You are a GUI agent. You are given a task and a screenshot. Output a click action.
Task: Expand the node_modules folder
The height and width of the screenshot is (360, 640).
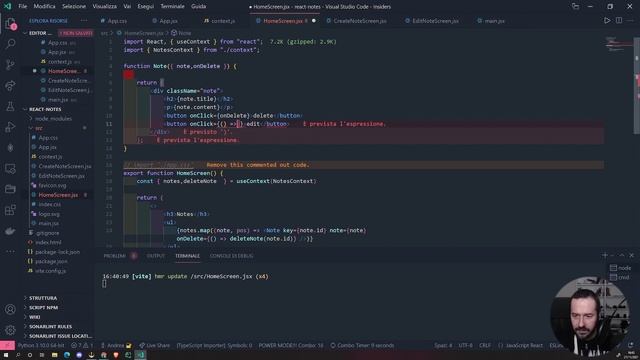(53, 119)
